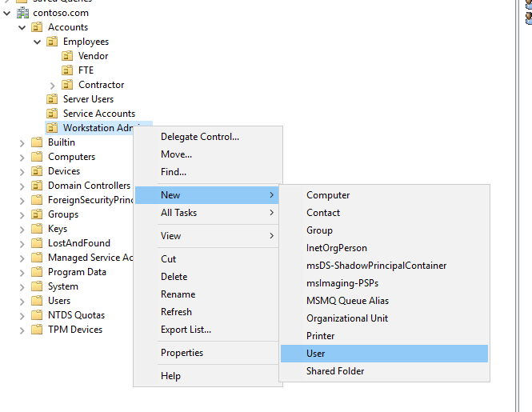
Task: Click the Groups OU folder icon
Action: (x=37, y=214)
